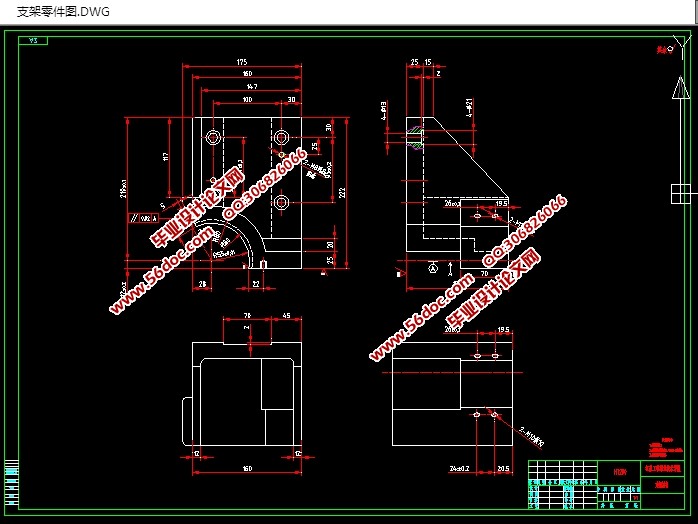The image size is (698, 524).
Task: Select the 78 dimension text
Action: [x=247, y=315]
